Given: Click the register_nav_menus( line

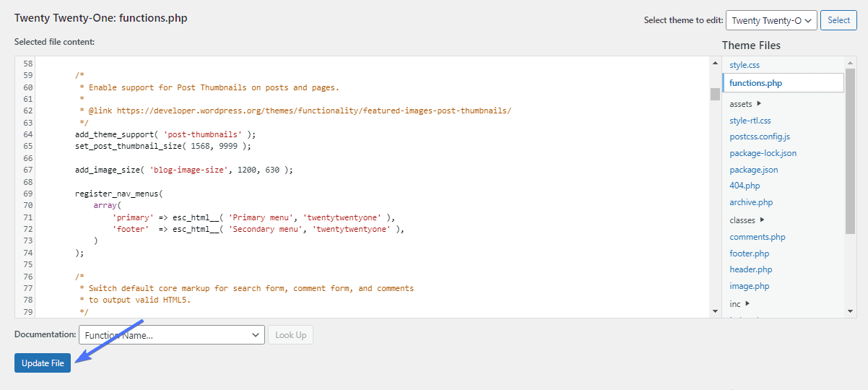Looking at the screenshot, I should pyautogui.click(x=119, y=194).
